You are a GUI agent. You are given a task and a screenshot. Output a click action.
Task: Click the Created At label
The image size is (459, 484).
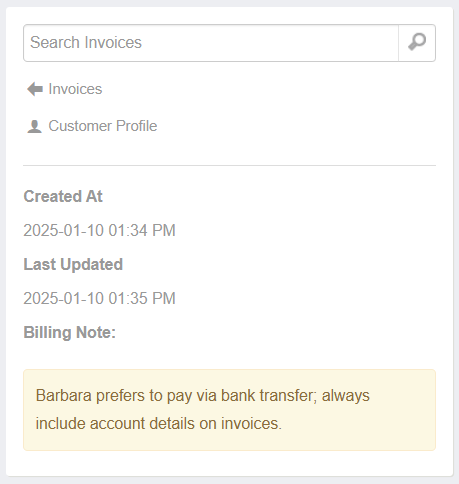(x=63, y=196)
